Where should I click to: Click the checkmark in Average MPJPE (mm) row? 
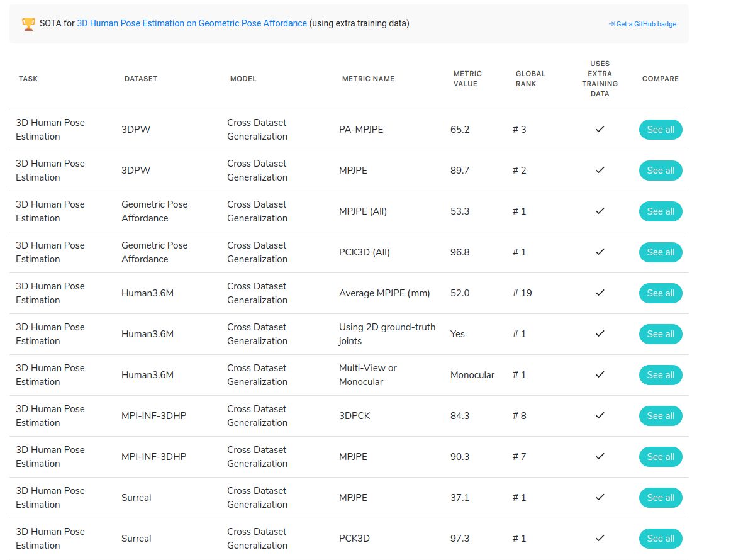tap(600, 293)
